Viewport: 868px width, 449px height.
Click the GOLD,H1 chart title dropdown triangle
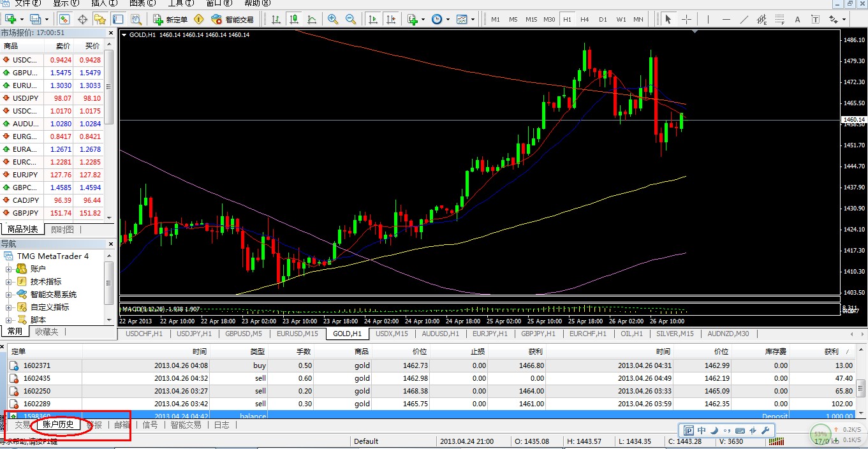[x=124, y=35]
